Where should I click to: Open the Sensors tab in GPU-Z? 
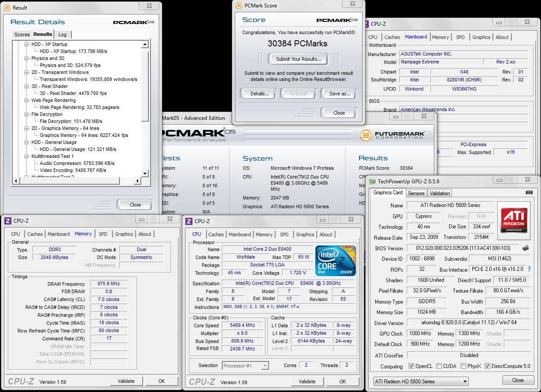pos(416,193)
